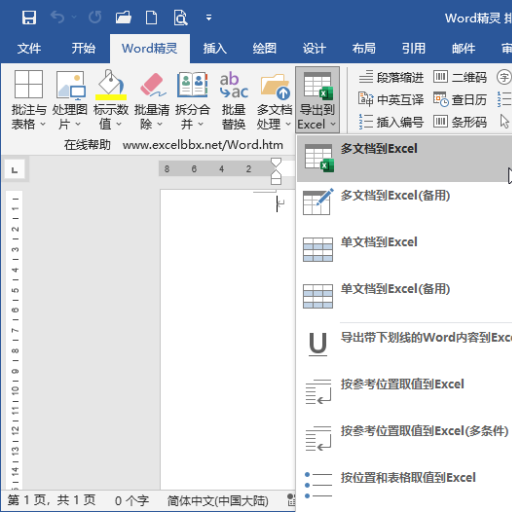Expand the 批注与表格 dropdown arrow
512x512 pixels.
pyautogui.click(x=43, y=124)
